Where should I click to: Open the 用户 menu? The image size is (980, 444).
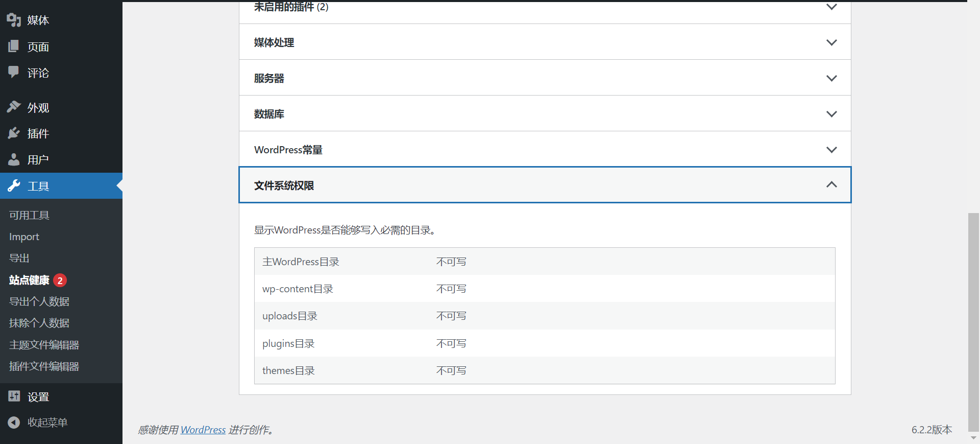[x=61, y=159]
